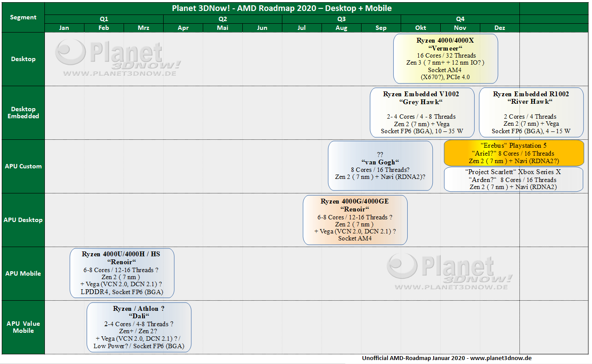Click 'Socket FP6 (BGA), 4 – 15 W' text
This screenshot has height=364, width=592.
[x=531, y=131]
